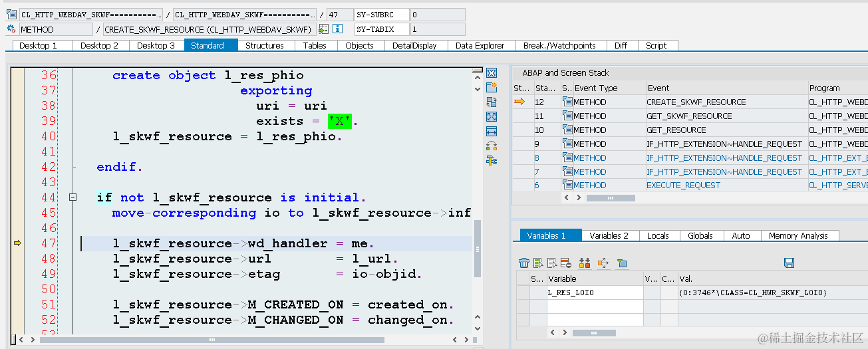This screenshot has height=349, width=868.
Task: Click the program icon at top left
Action: tap(11, 14)
